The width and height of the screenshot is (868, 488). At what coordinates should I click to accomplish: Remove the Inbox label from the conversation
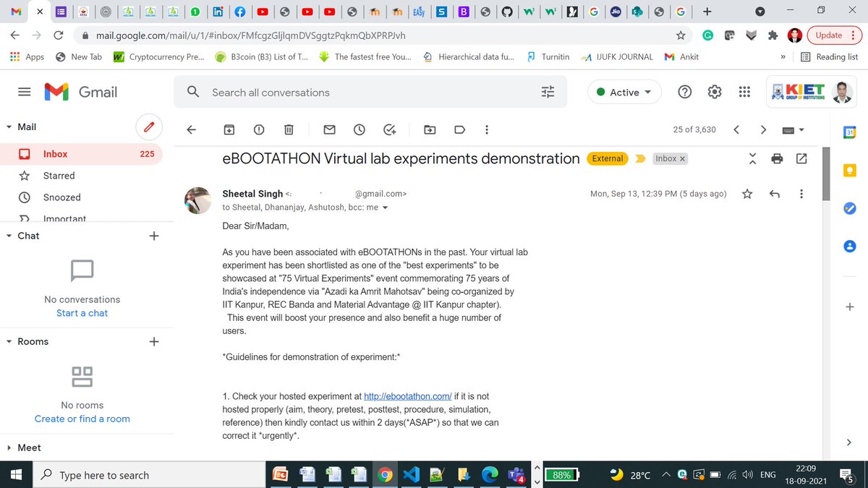[x=682, y=158]
